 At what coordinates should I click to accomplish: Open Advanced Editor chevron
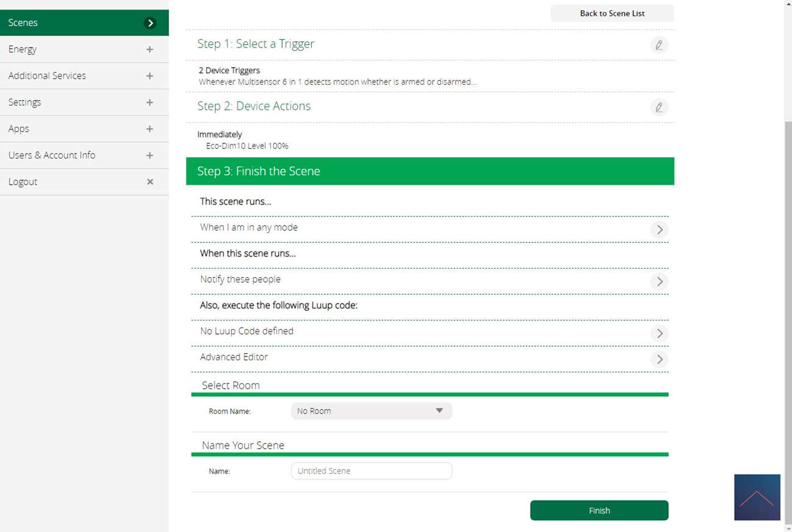click(x=659, y=360)
